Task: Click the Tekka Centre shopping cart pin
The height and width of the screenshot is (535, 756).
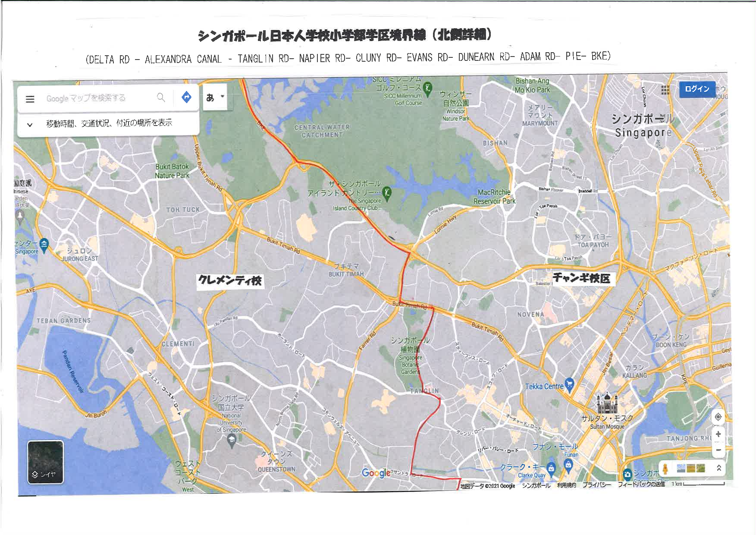Action: pyautogui.click(x=569, y=384)
